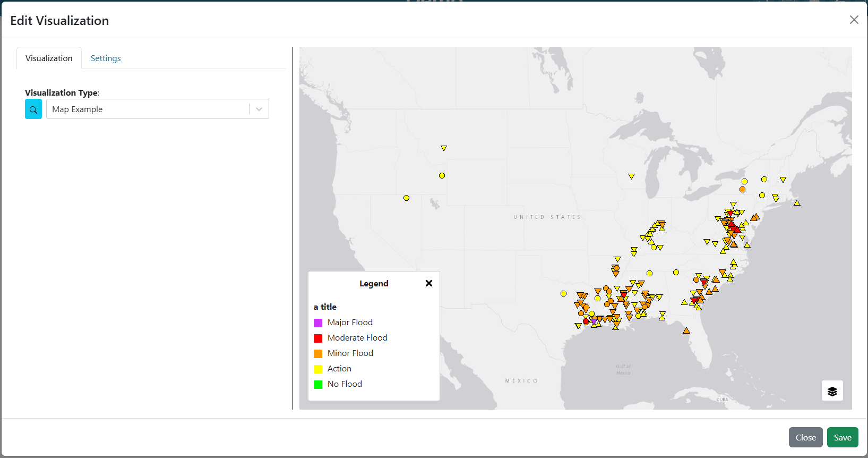Select the Visualization tab

pos(49,58)
